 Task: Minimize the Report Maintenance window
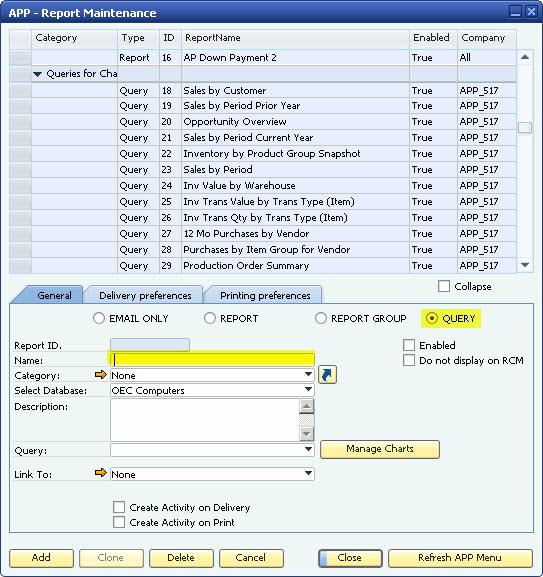click(x=515, y=12)
